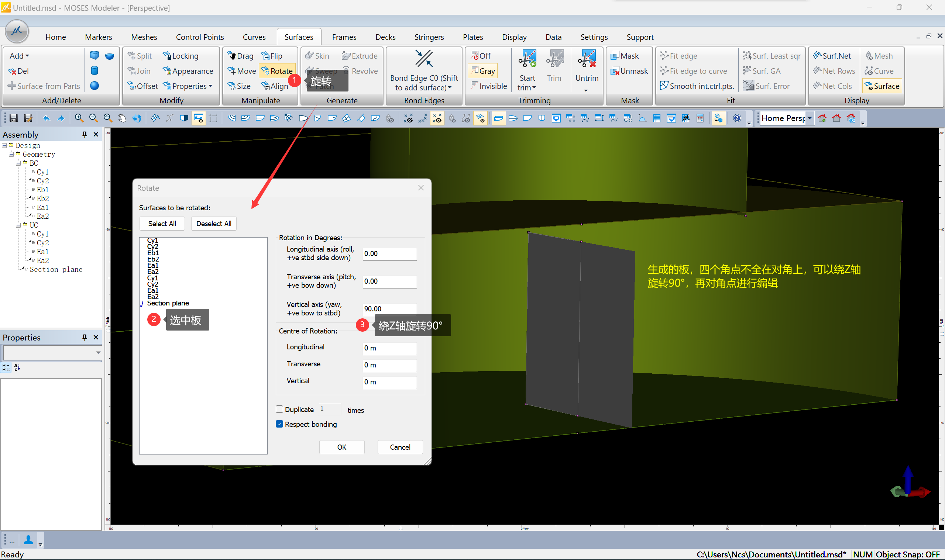Uncheck the Respect bonding checkbox
This screenshot has width=945, height=560.
(279, 424)
